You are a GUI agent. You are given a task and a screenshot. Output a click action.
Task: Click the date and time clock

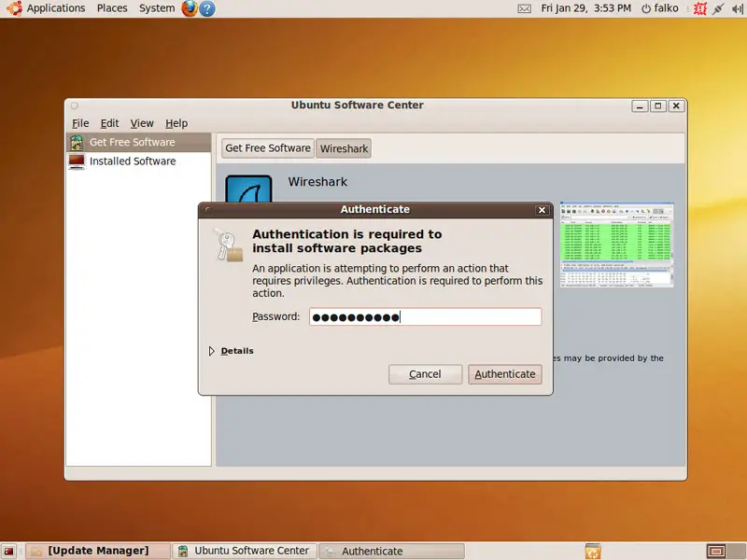(586, 8)
